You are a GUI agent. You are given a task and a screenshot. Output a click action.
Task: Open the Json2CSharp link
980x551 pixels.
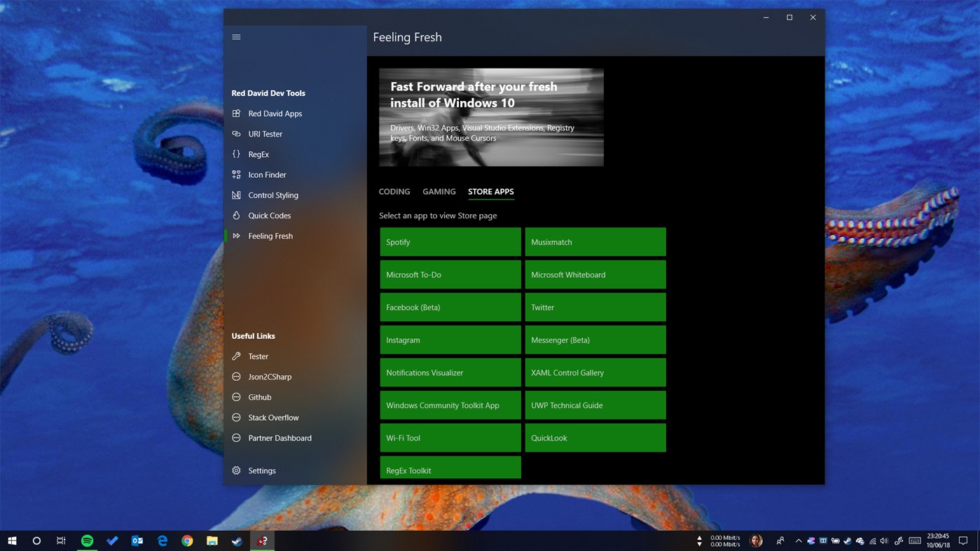click(295, 377)
